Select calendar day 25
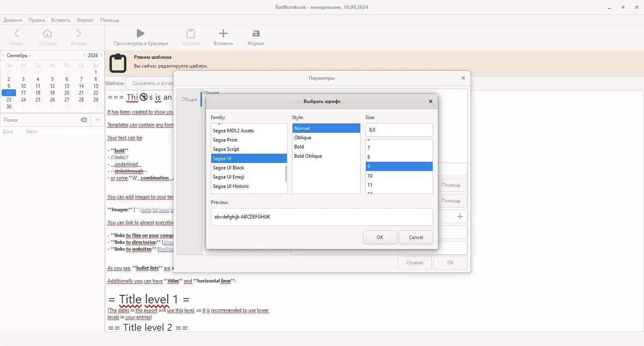Screen dimensions: 644x346 tap(38, 100)
